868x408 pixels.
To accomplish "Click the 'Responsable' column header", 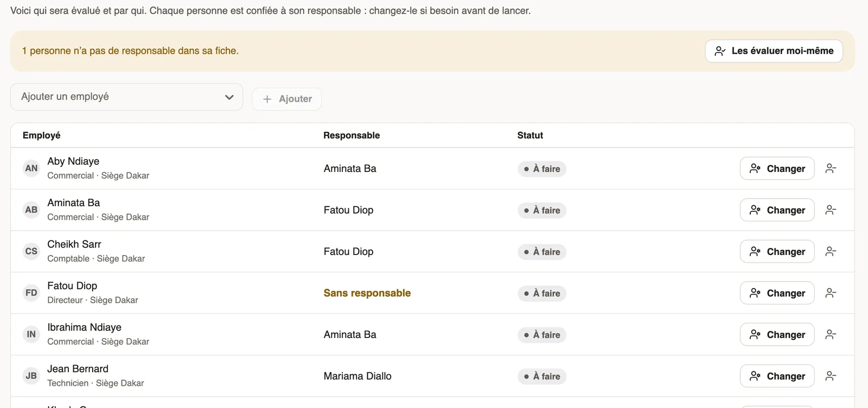I will tap(352, 136).
